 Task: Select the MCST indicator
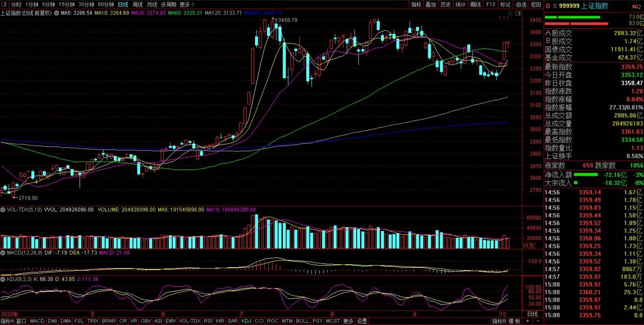(333, 321)
